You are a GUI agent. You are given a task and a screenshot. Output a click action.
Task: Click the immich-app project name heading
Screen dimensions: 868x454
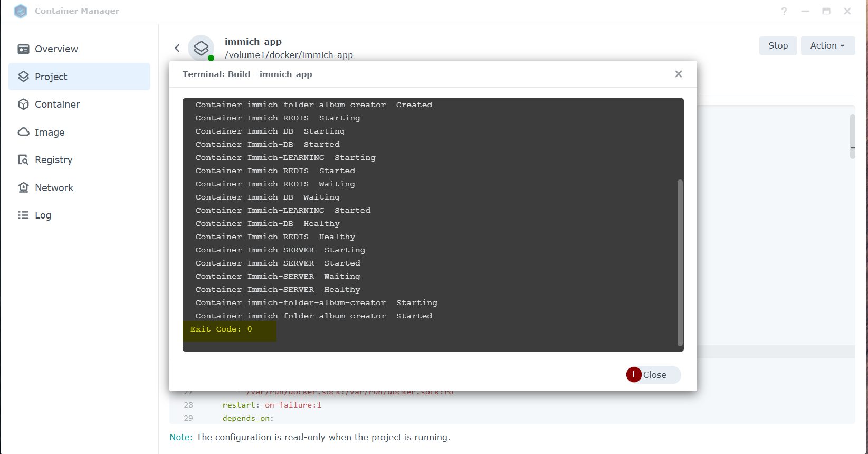253,42
